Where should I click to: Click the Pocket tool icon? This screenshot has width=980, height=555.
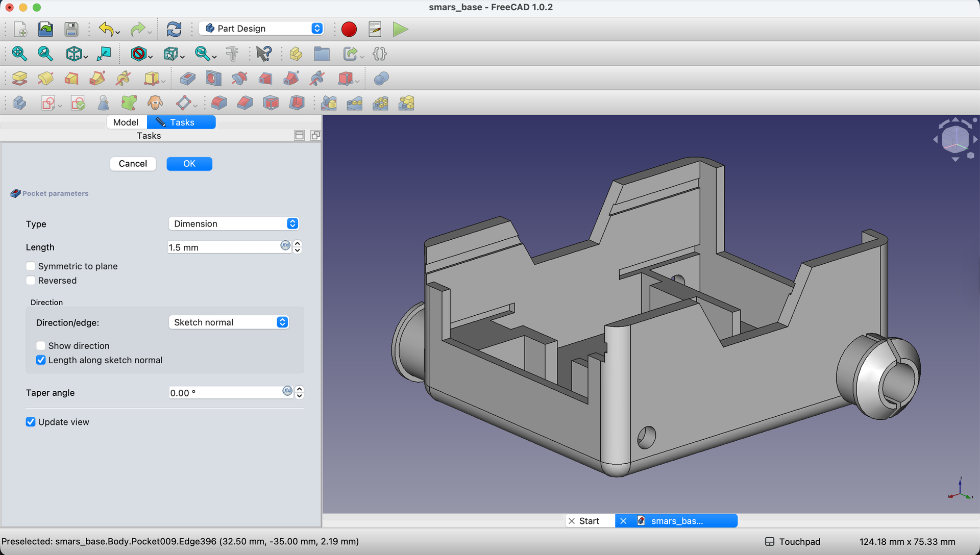click(x=187, y=78)
